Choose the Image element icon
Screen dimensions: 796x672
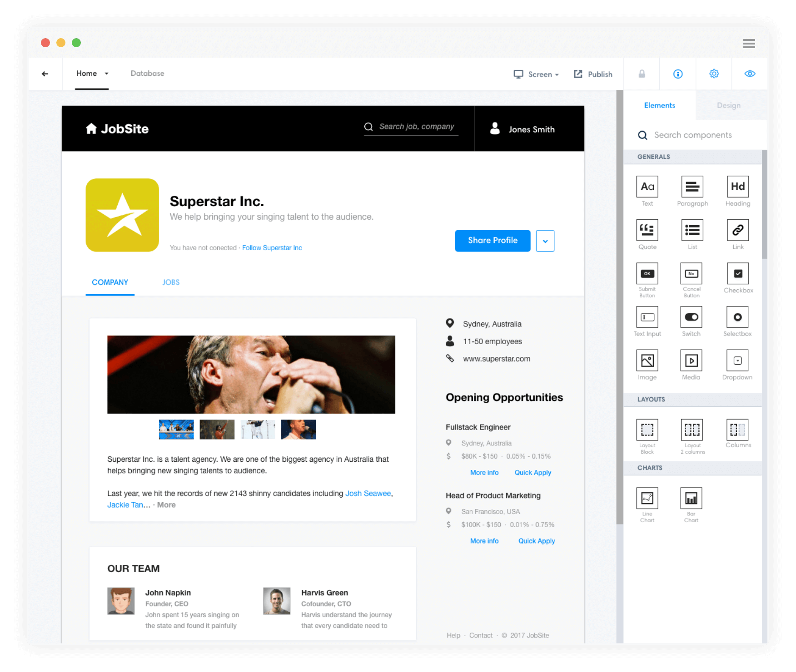click(647, 361)
